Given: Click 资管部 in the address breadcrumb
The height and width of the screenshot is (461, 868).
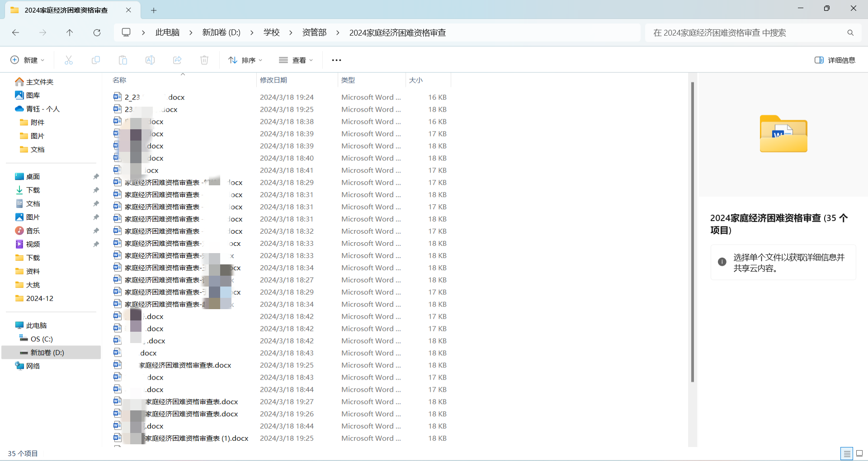Looking at the screenshot, I should 314,33.
